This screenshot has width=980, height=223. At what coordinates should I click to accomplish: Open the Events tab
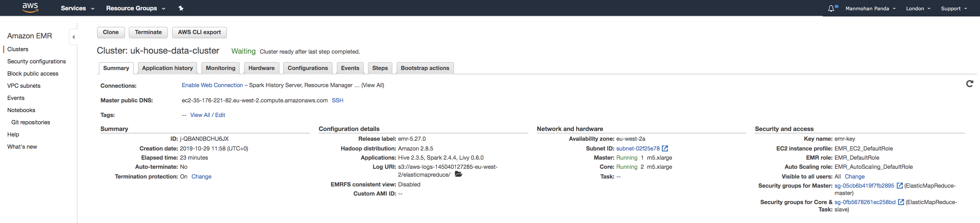point(350,68)
